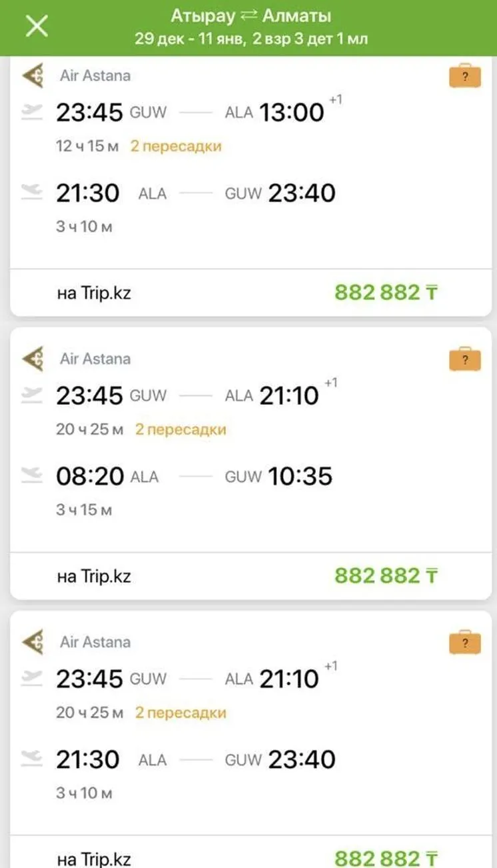Screen dimensions: 497x868
Task: Open the last card's bottom 882 882 ₸ price
Action: (x=386, y=857)
